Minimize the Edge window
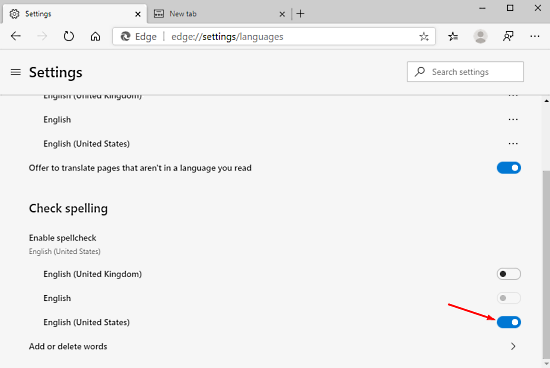This screenshot has height=368, width=550. 482,8
